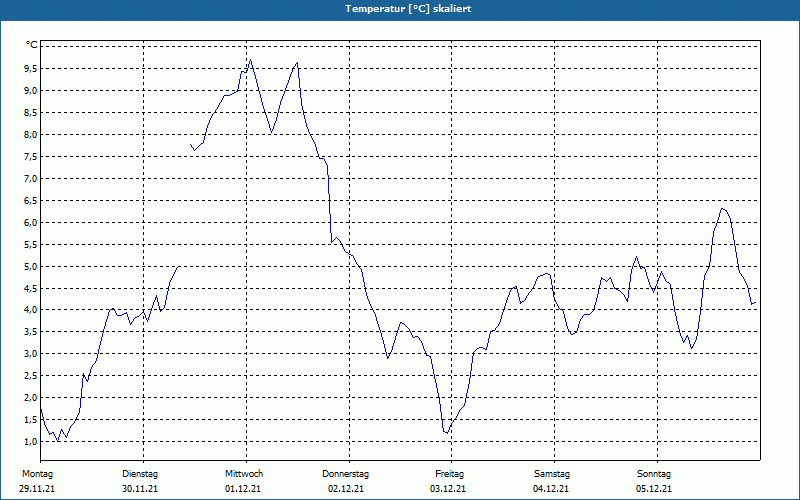Click the 5,5 axis value
The image size is (800, 500).
(31, 244)
